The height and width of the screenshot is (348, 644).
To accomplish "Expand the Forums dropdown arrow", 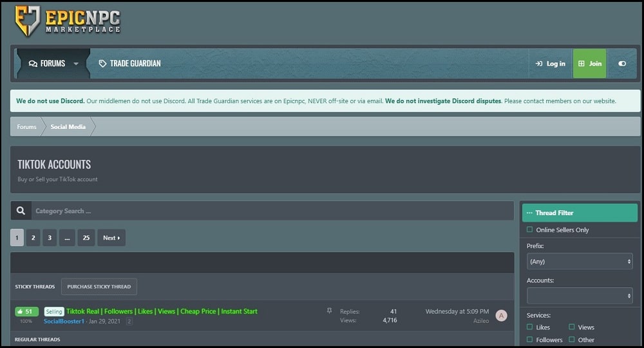I will click(76, 64).
